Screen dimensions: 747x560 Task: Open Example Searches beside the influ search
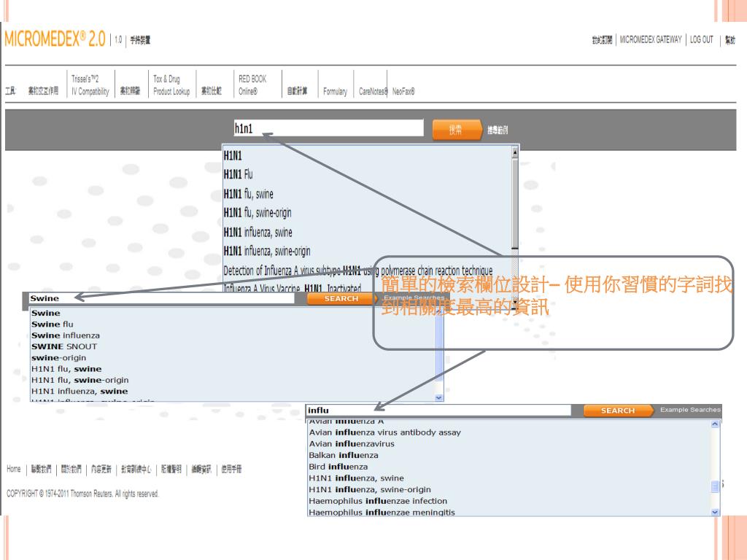tap(690, 410)
